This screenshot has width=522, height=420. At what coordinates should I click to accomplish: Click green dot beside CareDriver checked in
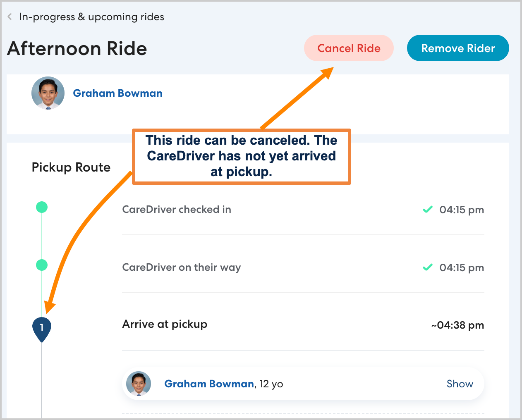coord(42,207)
